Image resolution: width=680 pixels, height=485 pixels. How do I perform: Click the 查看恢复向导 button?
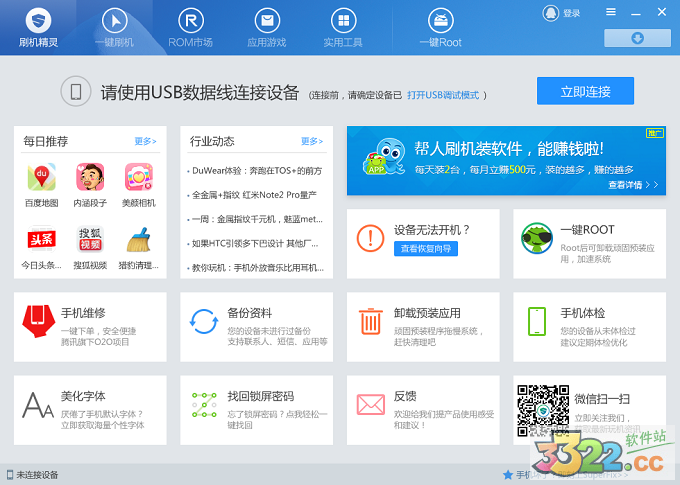[x=426, y=249]
